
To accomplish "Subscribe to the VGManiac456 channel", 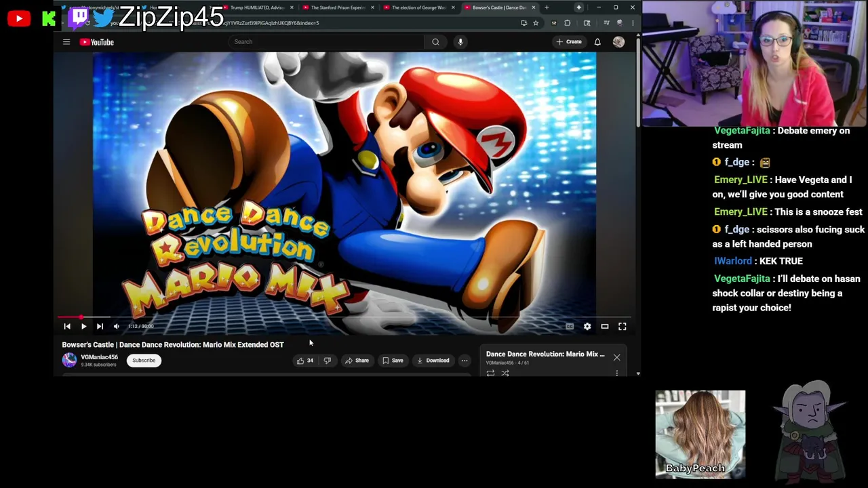I will 144,361.
